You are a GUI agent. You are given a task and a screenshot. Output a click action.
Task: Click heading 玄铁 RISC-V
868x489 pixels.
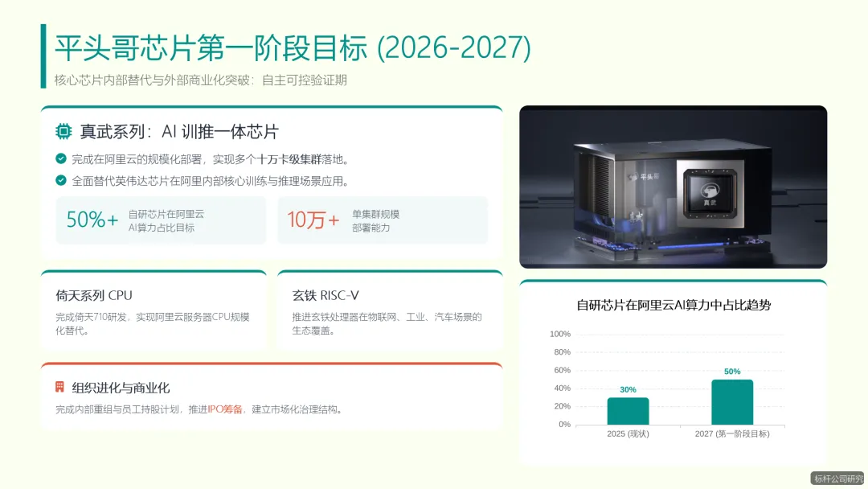(x=325, y=296)
